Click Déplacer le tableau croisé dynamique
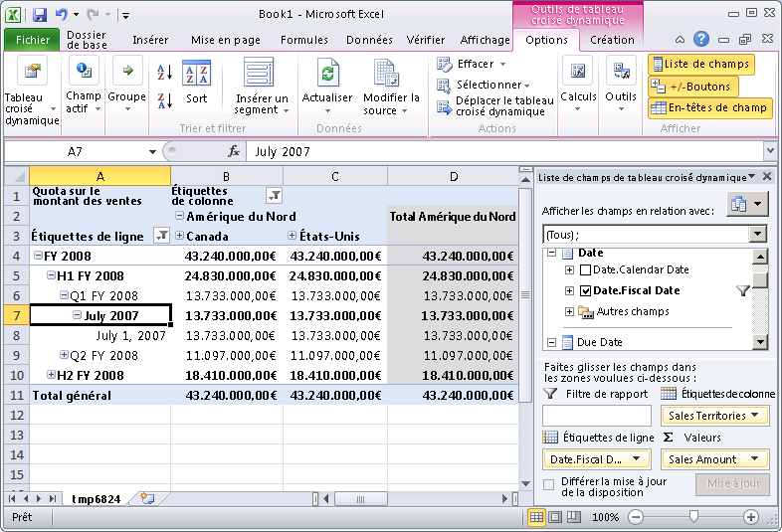Screen dimensions: 782x532 point(495,106)
